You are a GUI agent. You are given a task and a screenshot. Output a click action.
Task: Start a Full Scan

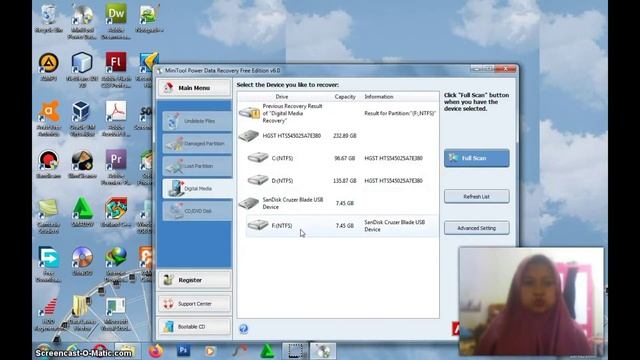476,158
